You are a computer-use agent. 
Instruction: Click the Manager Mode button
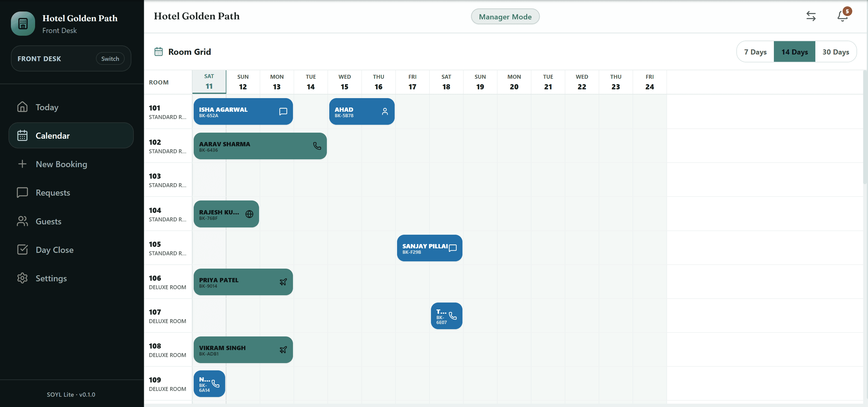505,17
